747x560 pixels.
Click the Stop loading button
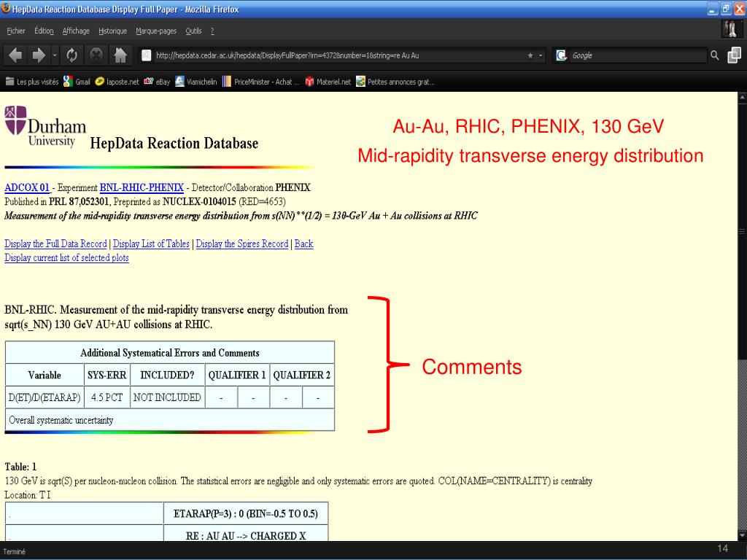(96, 55)
